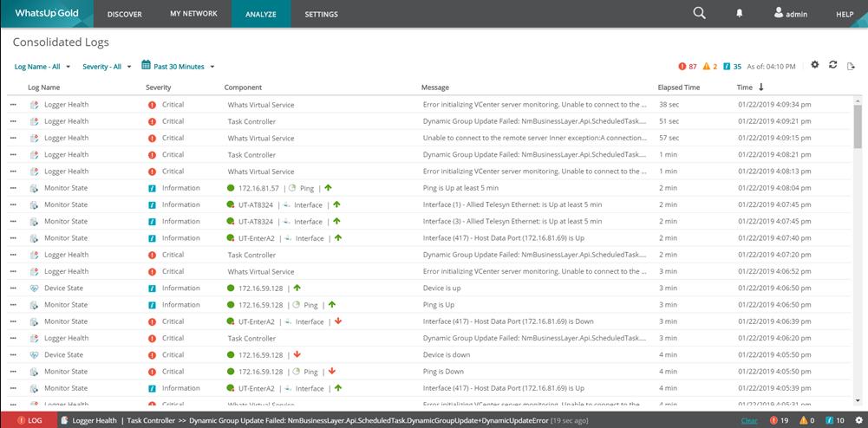The width and height of the screenshot is (868, 428).
Task: Open the HELP menu
Action: tap(845, 15)
